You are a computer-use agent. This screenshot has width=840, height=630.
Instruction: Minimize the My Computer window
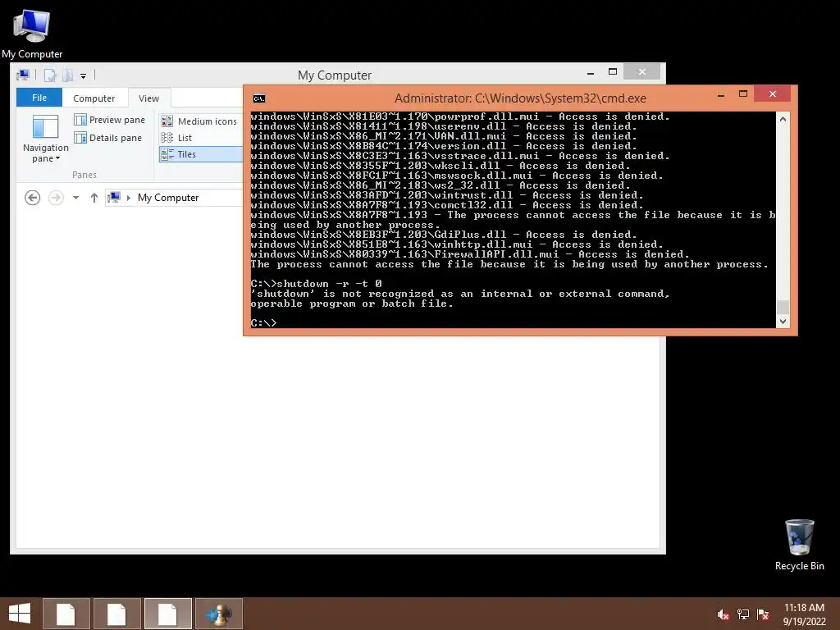[591, 72]
